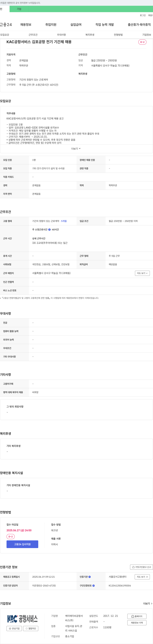153x644 pixels.
Task: Click the job title KAC공항서비스 김포공항 전기 기간제 채용
Action: (39, 42)
